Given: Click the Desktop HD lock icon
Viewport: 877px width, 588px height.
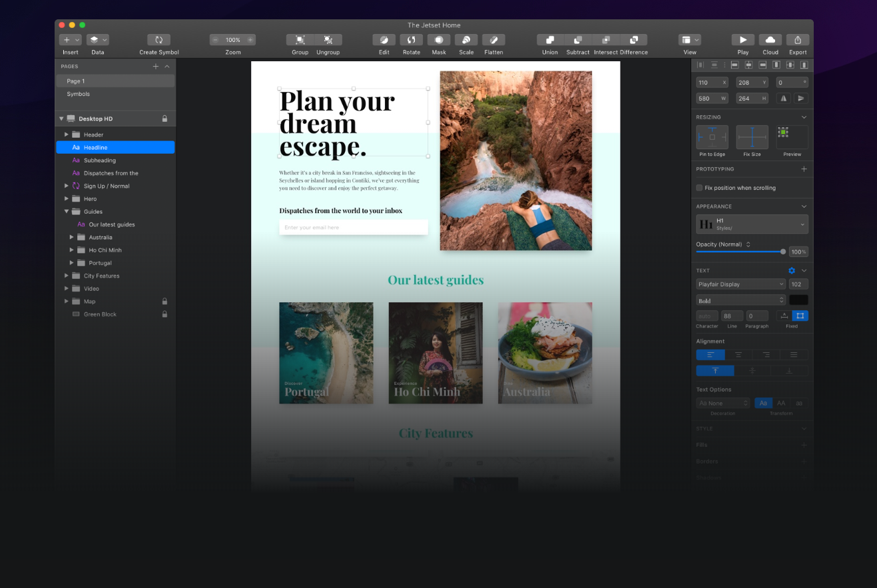Looking at the screenshot, I should pos(164,119).
